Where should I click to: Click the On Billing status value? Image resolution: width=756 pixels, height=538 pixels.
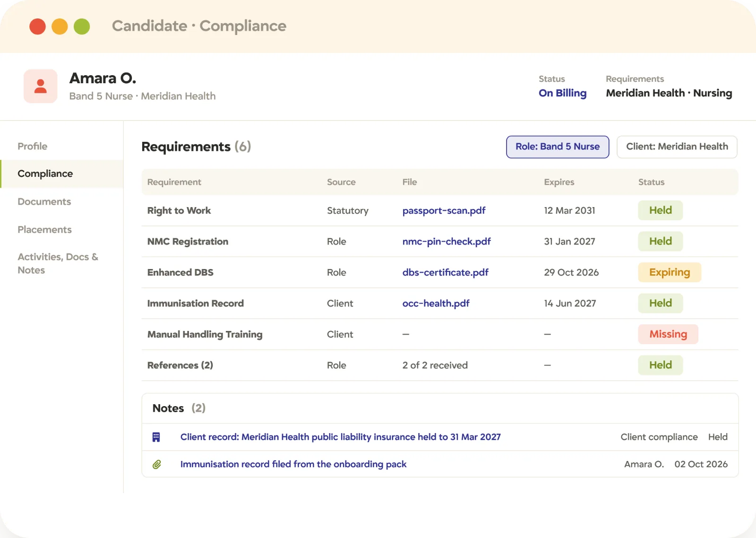[563, 93]
